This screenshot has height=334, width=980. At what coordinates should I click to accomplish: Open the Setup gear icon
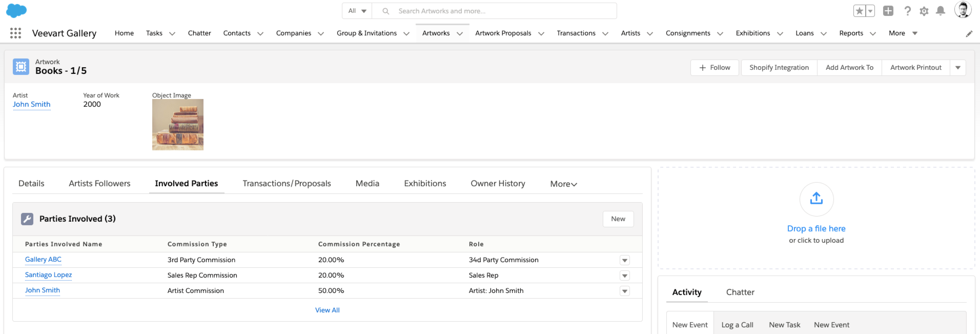pos(924,11)
